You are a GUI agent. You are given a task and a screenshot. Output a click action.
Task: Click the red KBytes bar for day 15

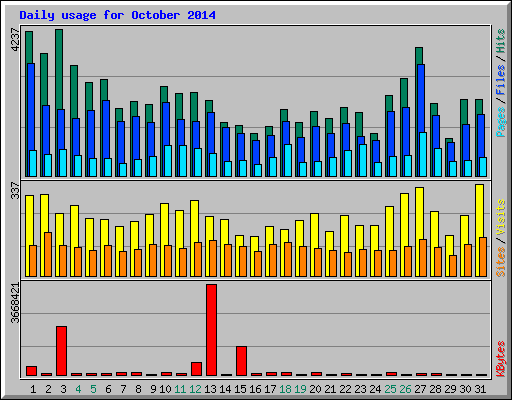tap(241, 361)
